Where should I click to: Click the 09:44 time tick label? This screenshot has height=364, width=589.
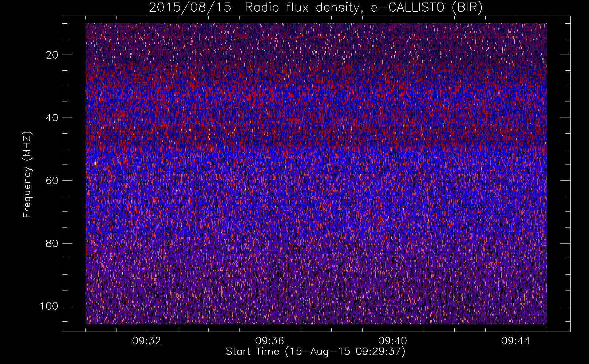point(516,341)
